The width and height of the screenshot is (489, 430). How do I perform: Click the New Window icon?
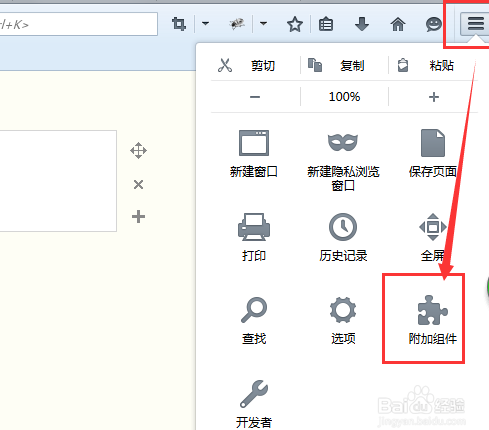point(254,143)
